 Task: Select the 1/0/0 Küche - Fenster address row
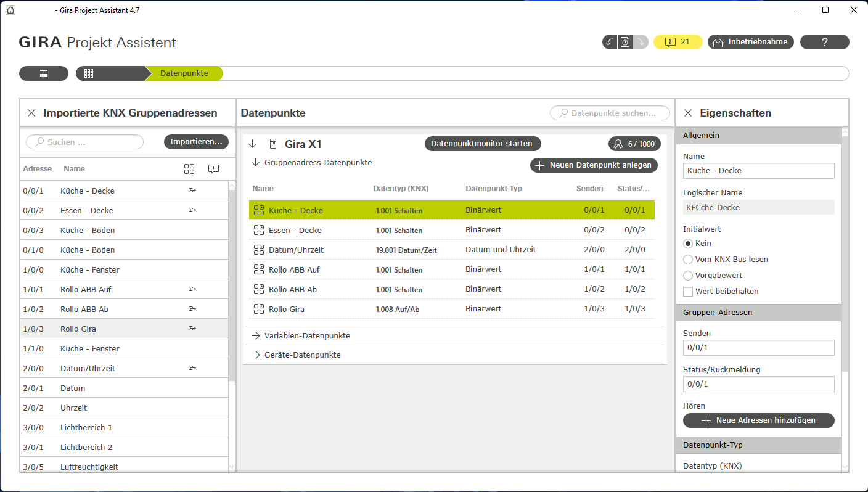[x=124, y=269]
